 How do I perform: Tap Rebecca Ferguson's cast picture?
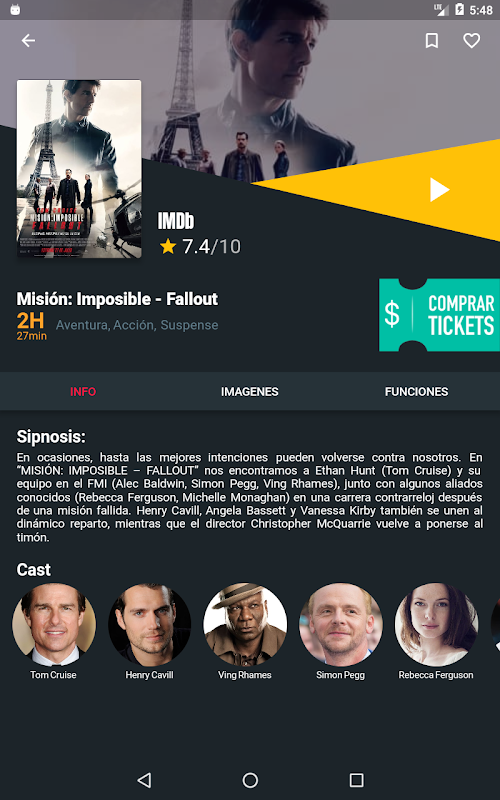436,624
